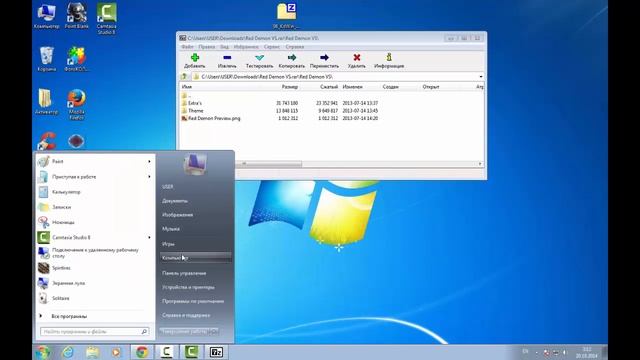The image size is (640, 360).
Task: Open Игры link in Start menu
Action: click(x=168, y=244)
